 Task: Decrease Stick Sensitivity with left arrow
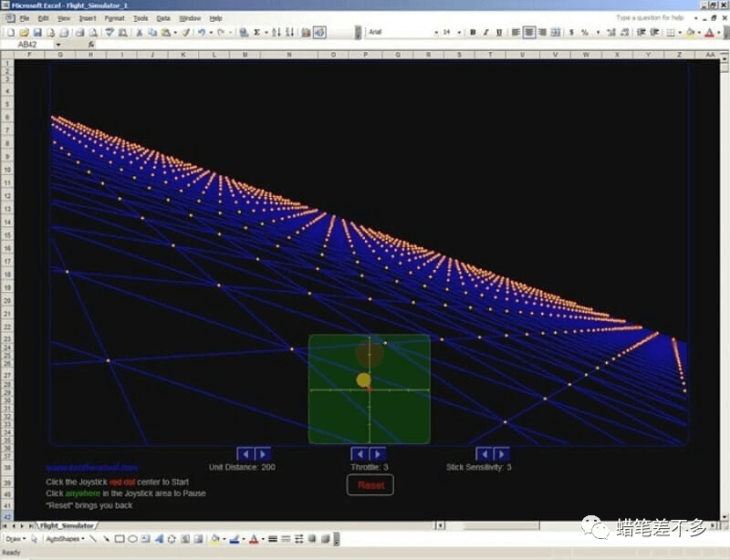click(485, 454)
